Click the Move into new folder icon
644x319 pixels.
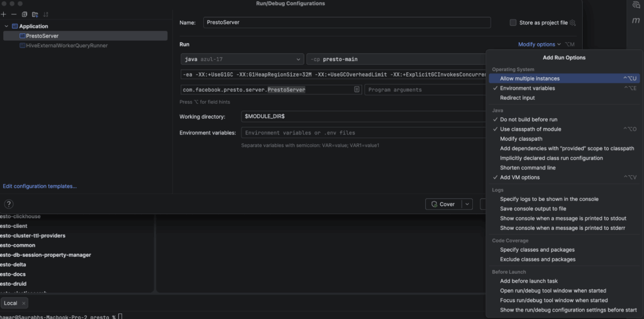(x=35, y=14)
